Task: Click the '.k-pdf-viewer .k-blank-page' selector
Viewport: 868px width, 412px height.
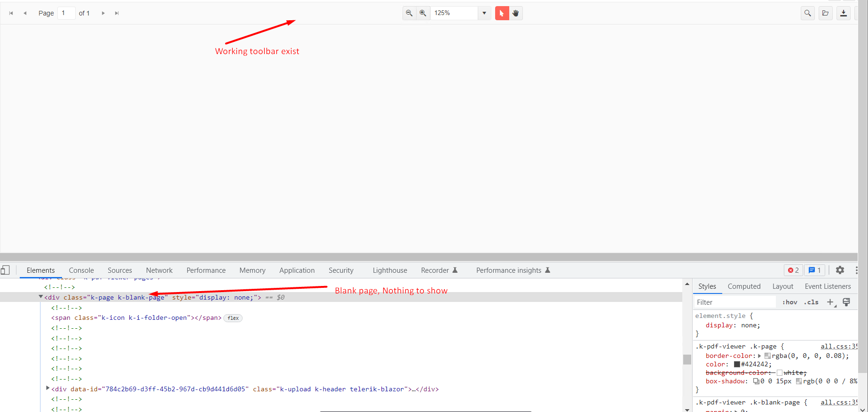Action: click(748, 403)
